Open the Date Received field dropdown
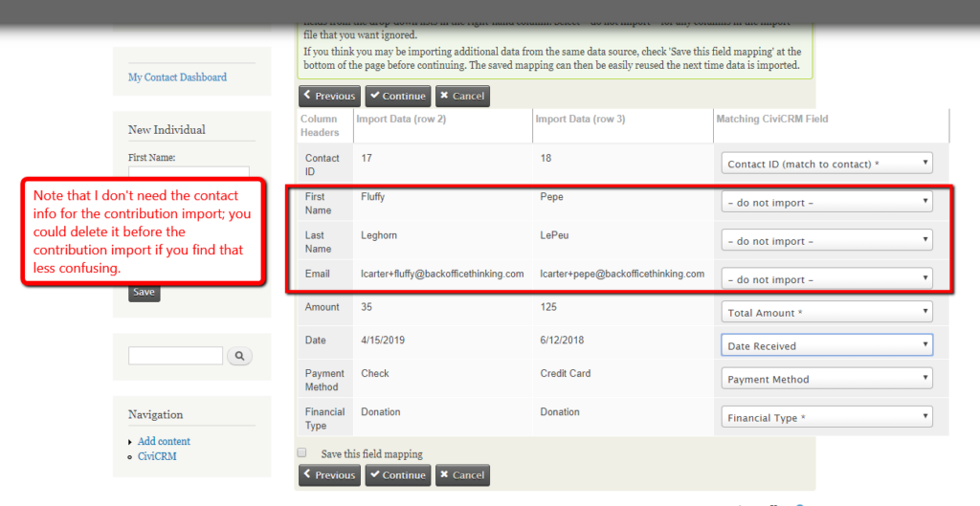Screen dimensions: 980x506 [827, 345]
